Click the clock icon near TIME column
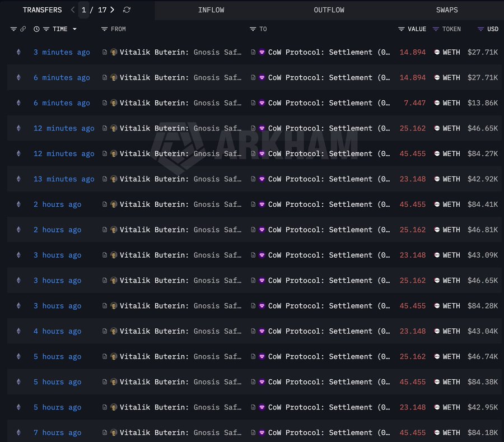 tap(36, 29)
